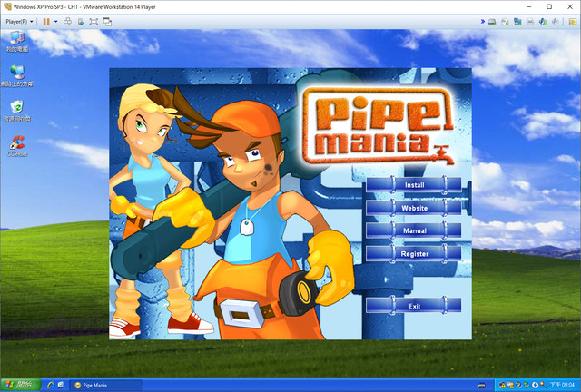Click the Show Desktop quick launch icon
Screen dimensions: 581x392
pos(61,386)
